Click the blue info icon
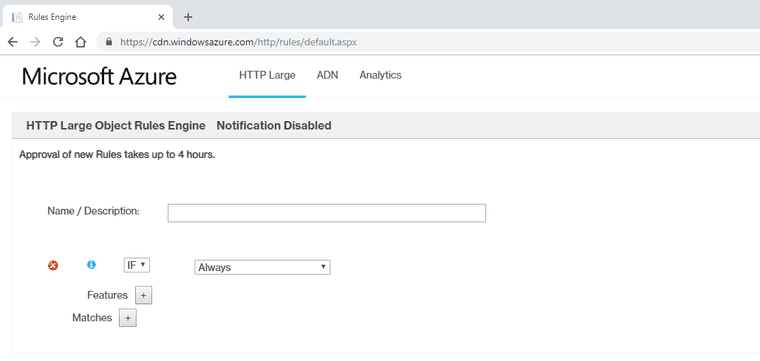 click(x=91, y=265)
